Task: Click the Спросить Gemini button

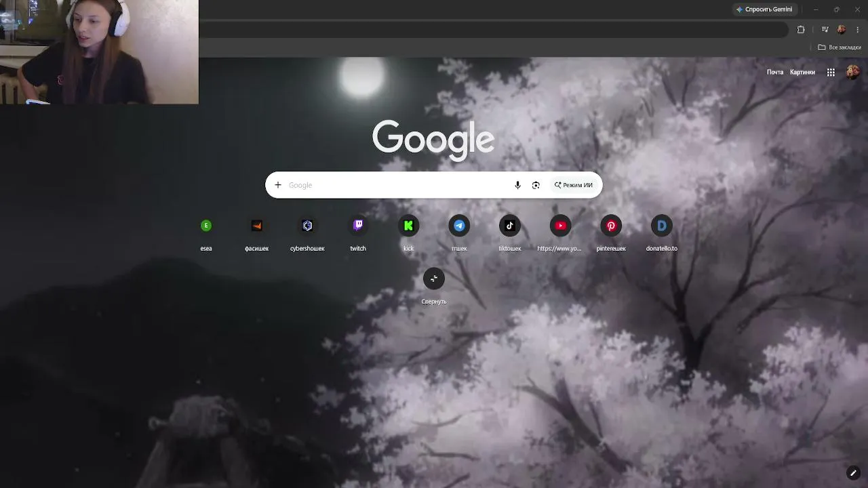Action: point(764,9)
